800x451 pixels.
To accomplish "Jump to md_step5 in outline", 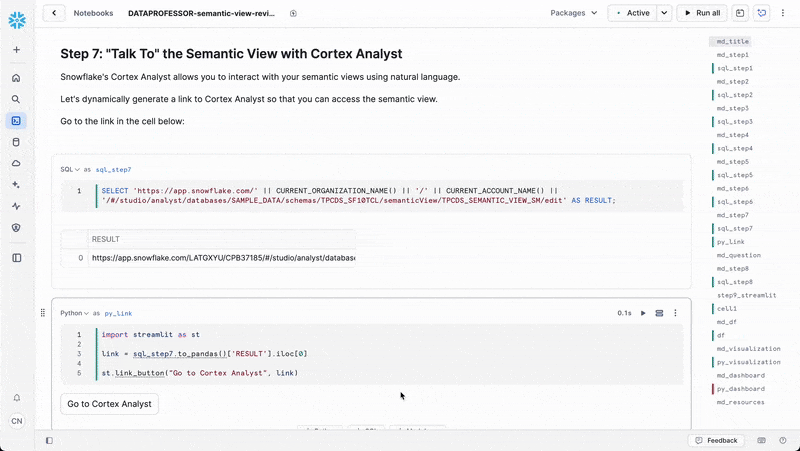I will click(733, 162).
